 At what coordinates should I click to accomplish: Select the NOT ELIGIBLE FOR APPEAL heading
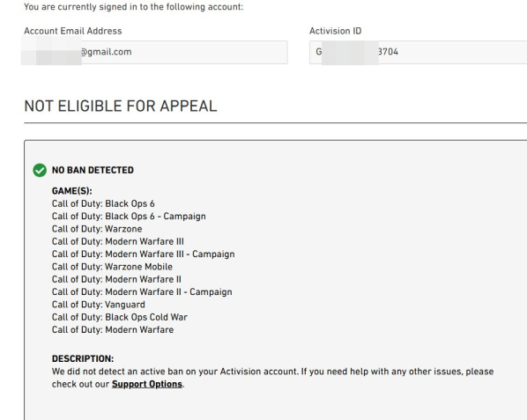click(x=121, y=106)
